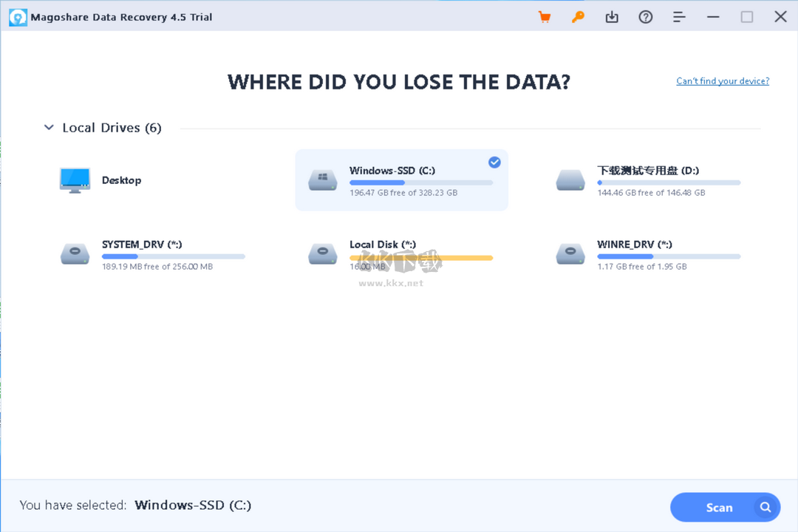This screenshot has height=532, width=798.
Task: Close the Magoshare Data Recovery window
Action: point(780,17)
